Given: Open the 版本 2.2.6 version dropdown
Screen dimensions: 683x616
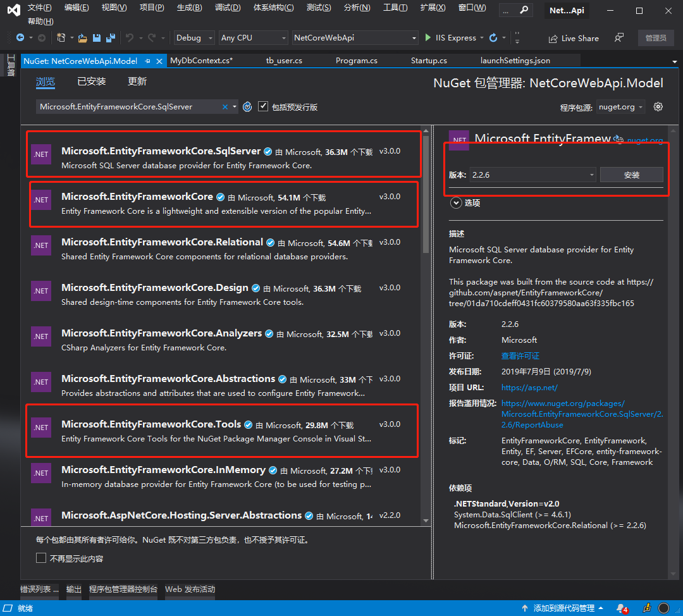Looking at the screenshot, I should click(x=532, y=175).
